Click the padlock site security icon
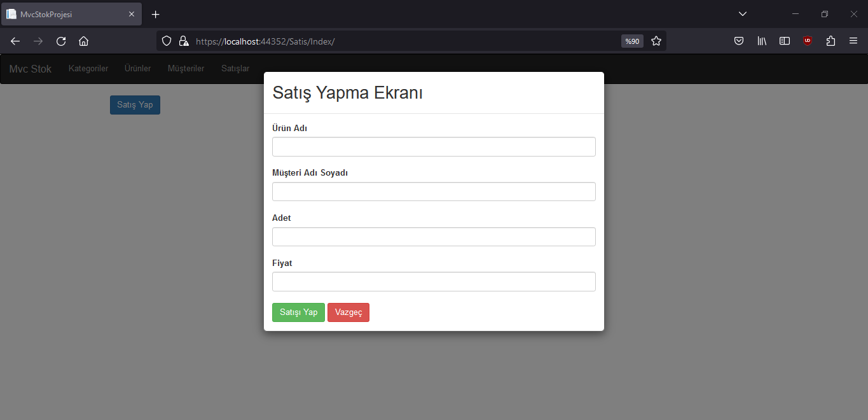868x420 pixels. 184,41
